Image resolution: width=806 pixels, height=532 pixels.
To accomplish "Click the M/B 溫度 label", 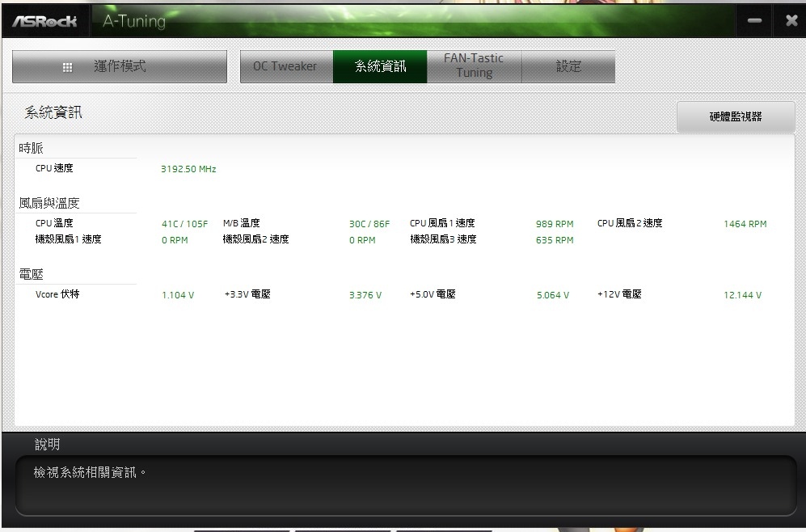I will tap(241, 223).
